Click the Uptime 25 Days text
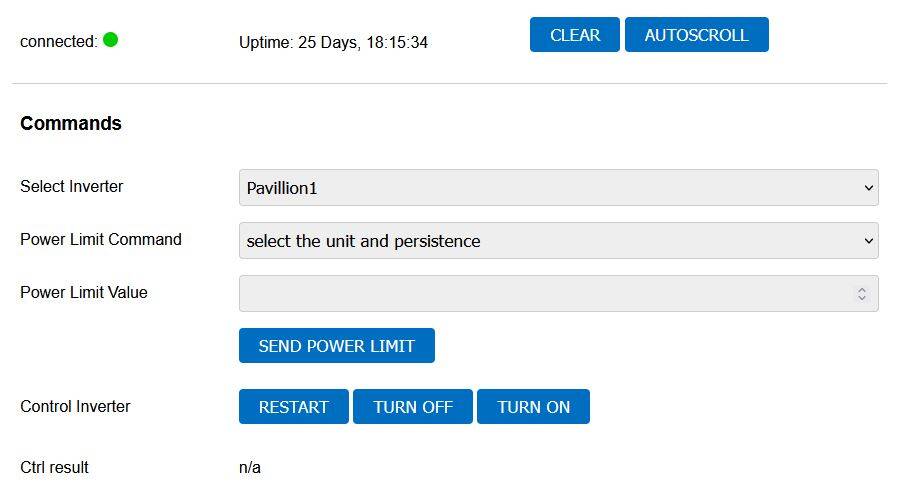This screenshot has width=921, height=491. tap(333, 42)
